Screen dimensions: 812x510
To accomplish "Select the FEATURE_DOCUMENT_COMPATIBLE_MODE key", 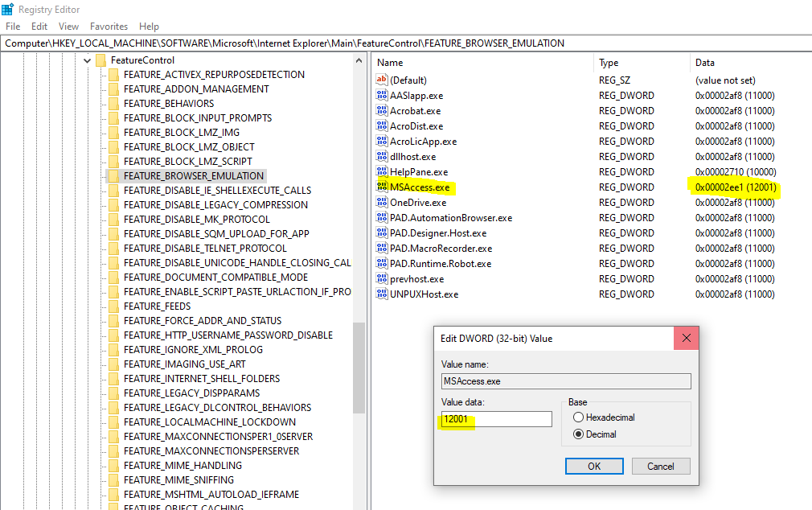I will tap(216, 278).
